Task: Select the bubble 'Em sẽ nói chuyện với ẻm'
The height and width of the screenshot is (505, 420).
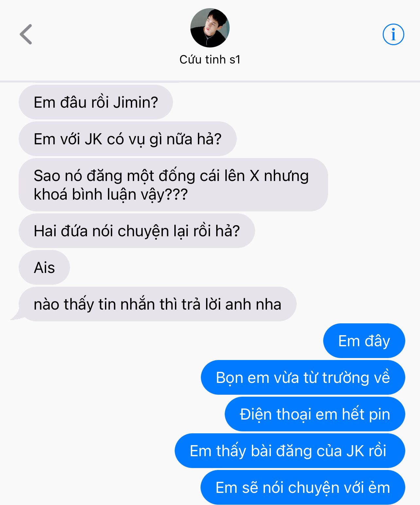Action: pyautogui.click(x=303, y=487)
